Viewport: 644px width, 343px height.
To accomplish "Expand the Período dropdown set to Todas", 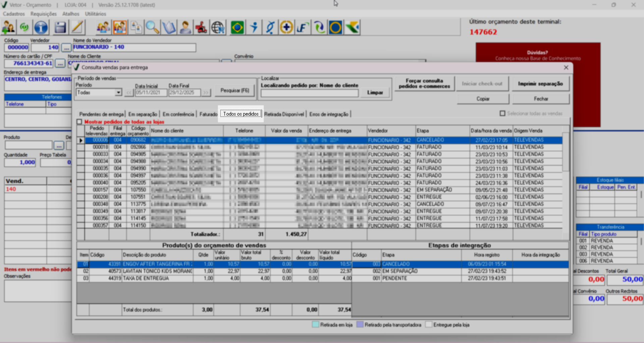I will pos(118,92).
